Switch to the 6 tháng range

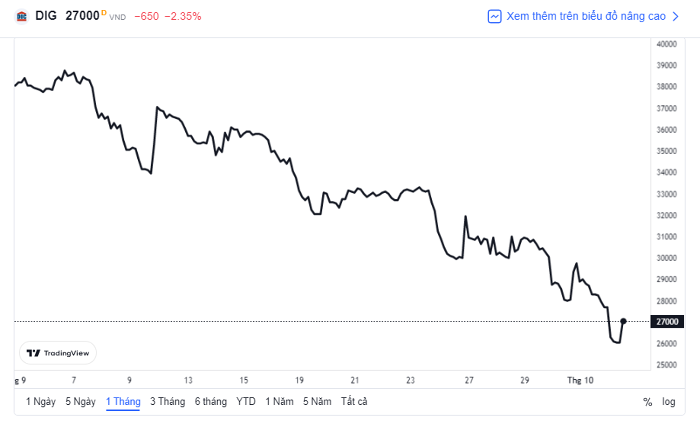pos(211,402)
